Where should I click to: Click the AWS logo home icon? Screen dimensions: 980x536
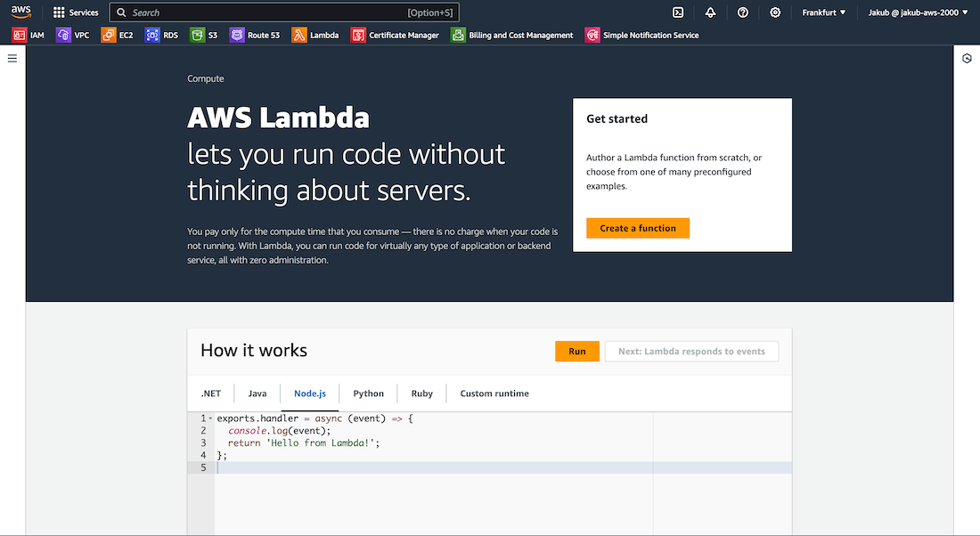point(21,12)
